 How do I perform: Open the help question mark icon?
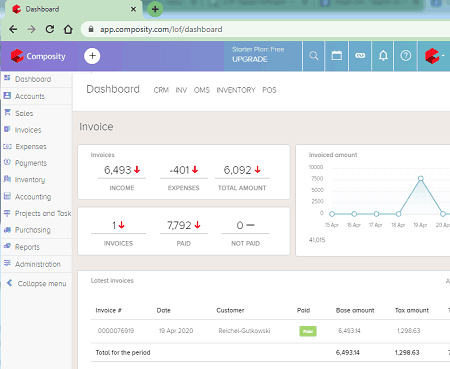pos(406,56)
